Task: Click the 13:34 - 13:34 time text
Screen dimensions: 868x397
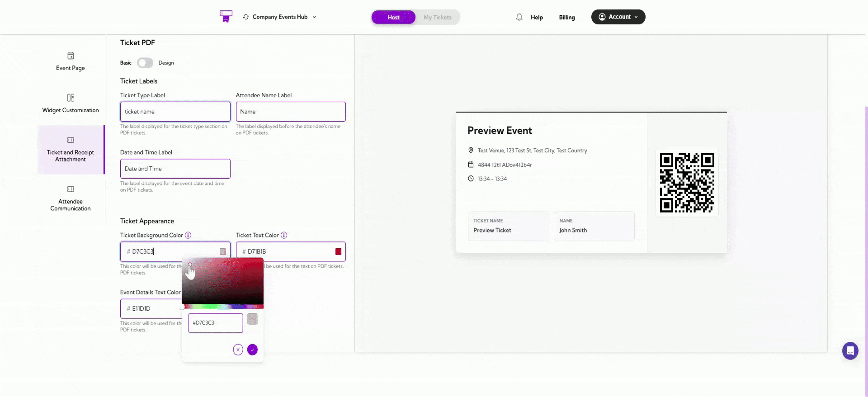Action: pos(492,179)
